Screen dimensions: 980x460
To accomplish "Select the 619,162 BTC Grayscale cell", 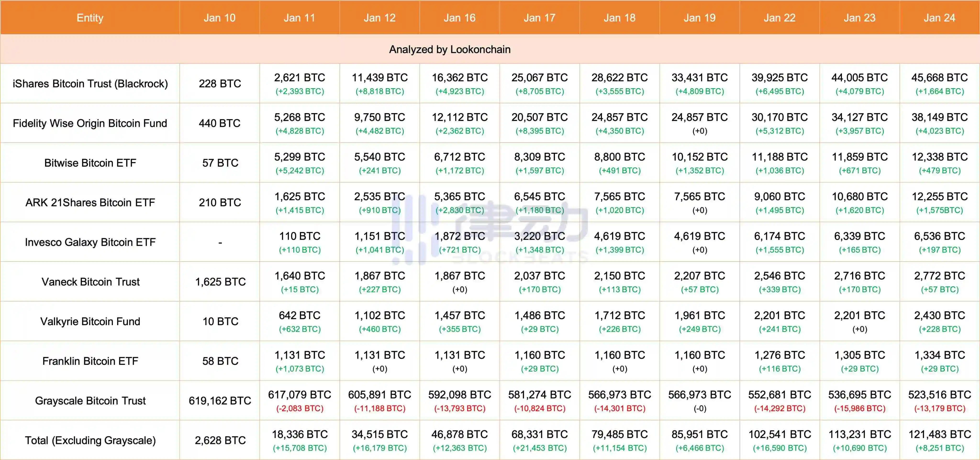I will 220,401.
